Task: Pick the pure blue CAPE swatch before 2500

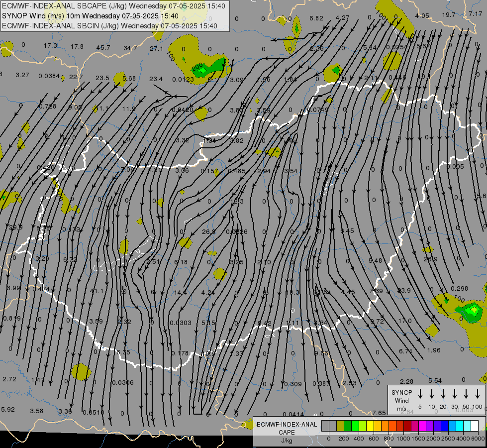Action: point(445,426)
